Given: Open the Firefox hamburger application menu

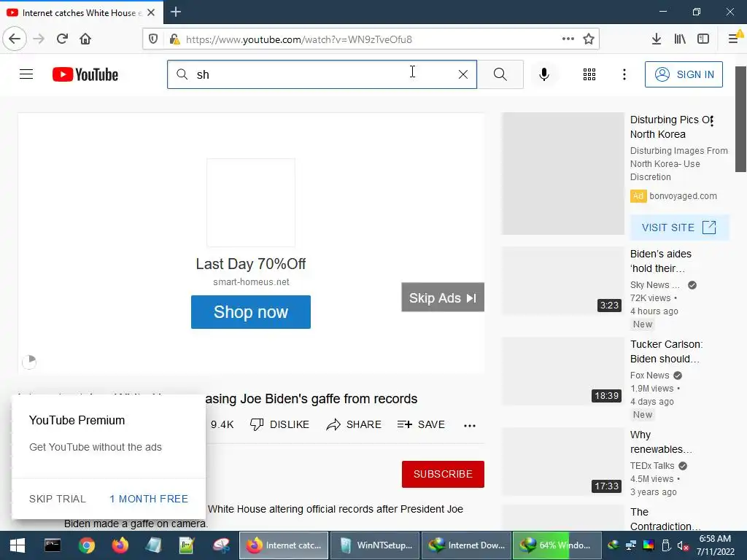Looking at the screenshot, I should (x=734, y=39).
